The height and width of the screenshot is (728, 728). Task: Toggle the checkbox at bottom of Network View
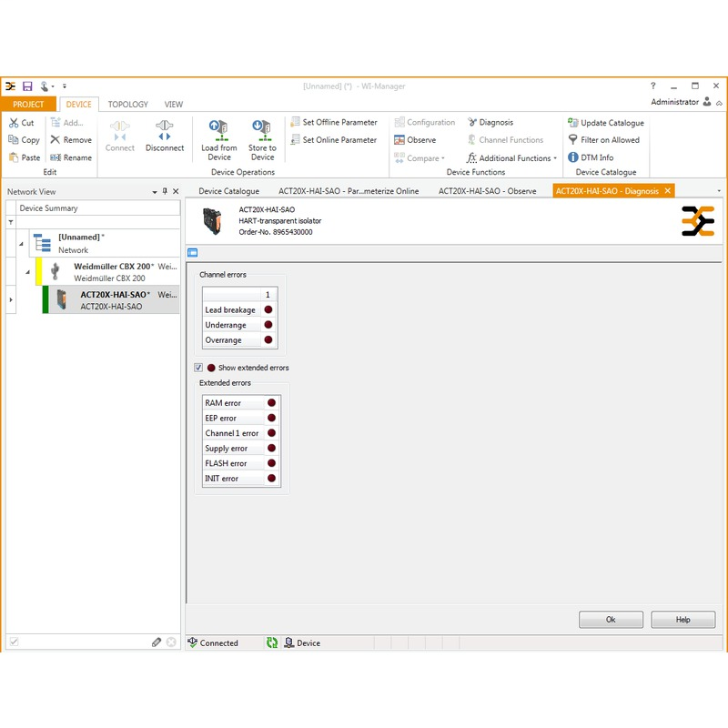(x=14, y=642)
